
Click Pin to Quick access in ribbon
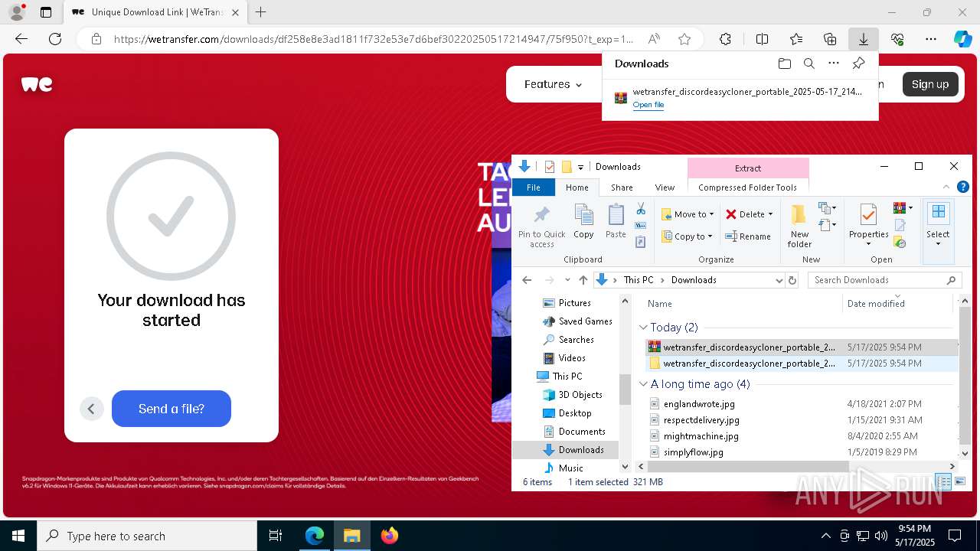point(541,227)
